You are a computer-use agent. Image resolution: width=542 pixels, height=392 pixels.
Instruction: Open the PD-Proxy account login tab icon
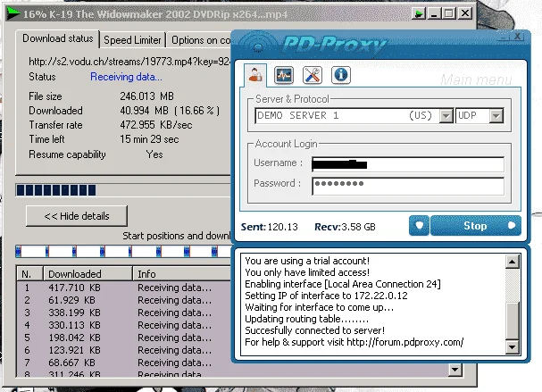[x=255, y=75]
